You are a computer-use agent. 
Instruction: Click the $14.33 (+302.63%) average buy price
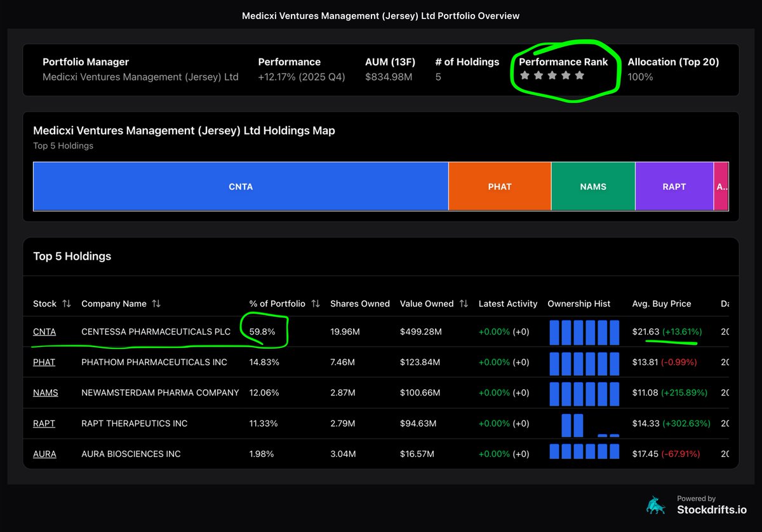point(671,423)
